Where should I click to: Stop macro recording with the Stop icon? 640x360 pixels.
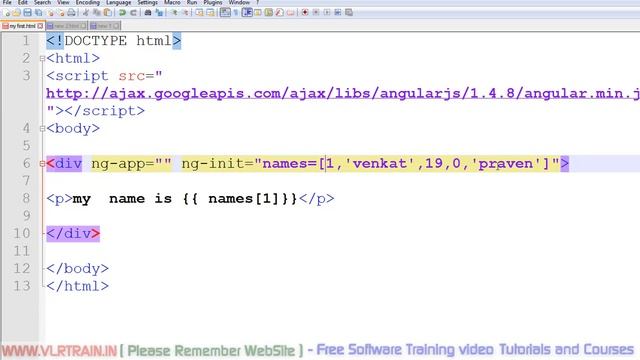316,13
